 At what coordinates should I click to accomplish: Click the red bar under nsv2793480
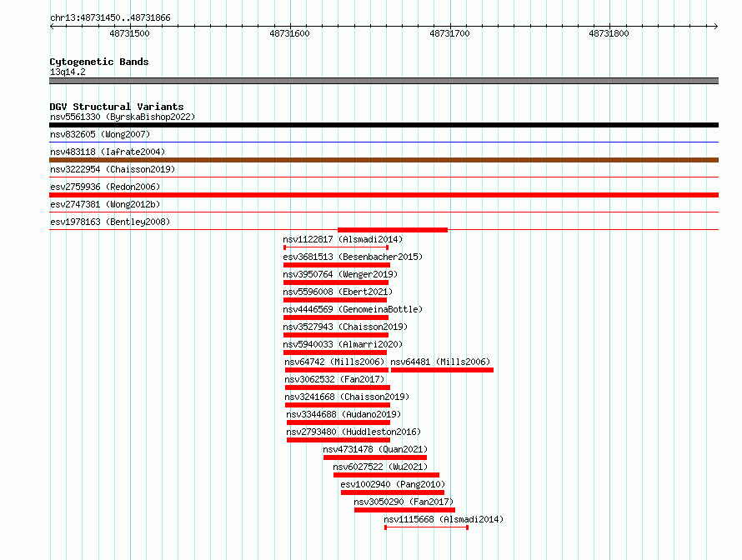tap(338, 440)
